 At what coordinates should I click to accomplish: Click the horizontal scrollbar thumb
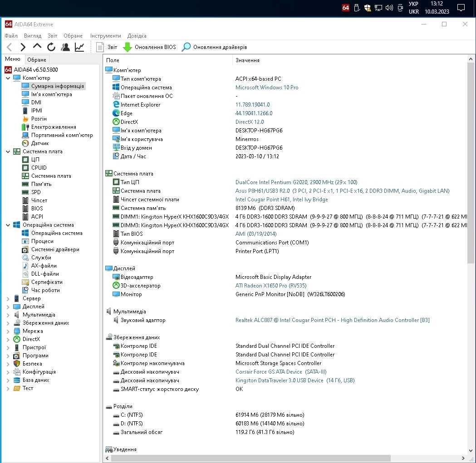pos(251,458)
